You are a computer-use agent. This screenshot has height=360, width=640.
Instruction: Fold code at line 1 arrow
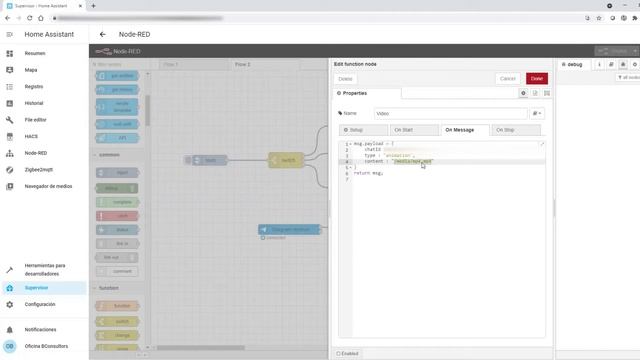(x=351, y=144)
